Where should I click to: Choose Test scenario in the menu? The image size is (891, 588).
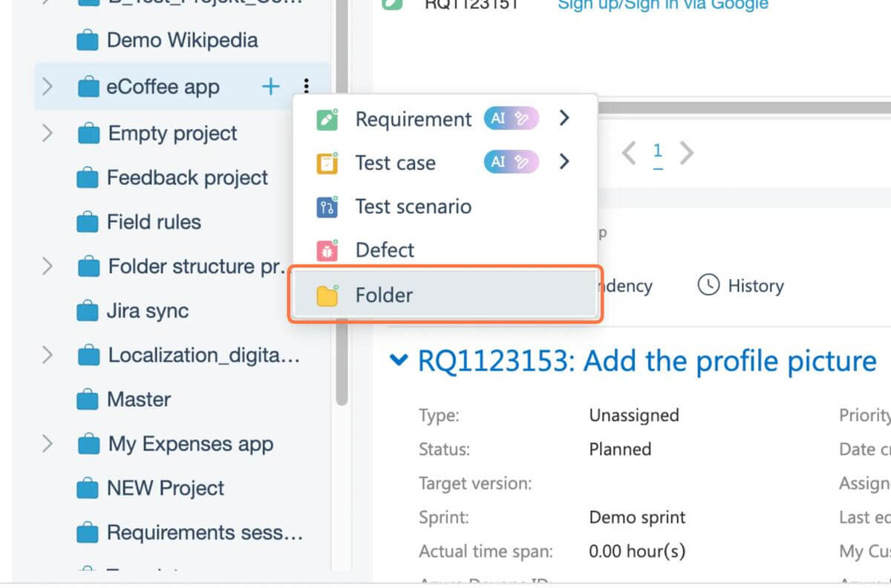point(413,206)
